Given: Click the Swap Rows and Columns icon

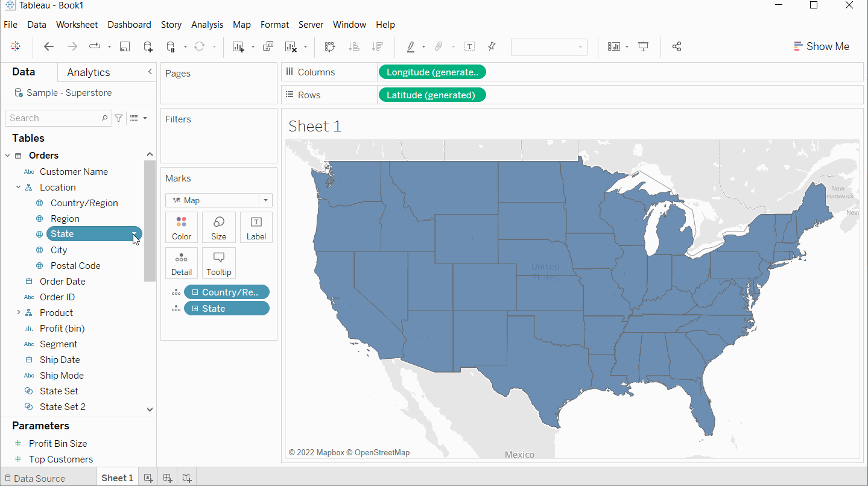Looking at the screenshot, I should 330,46.
